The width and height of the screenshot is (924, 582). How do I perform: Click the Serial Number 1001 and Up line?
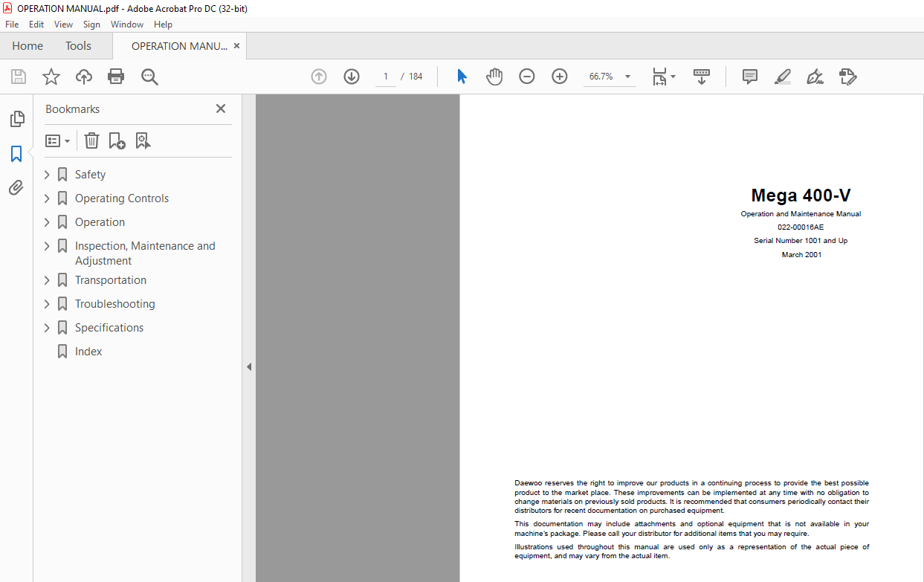coord(801,241)
